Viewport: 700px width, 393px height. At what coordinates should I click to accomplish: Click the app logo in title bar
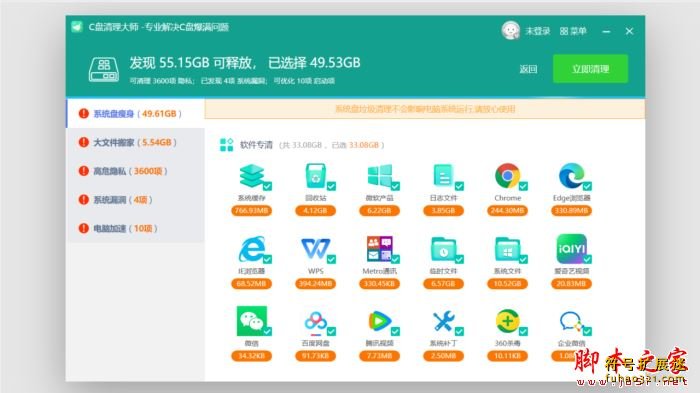point(77,27)
